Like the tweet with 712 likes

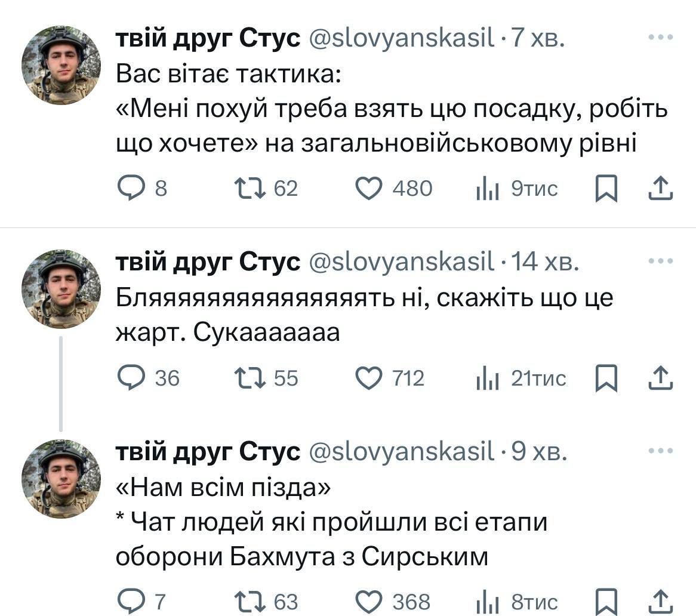click(368, 378)
